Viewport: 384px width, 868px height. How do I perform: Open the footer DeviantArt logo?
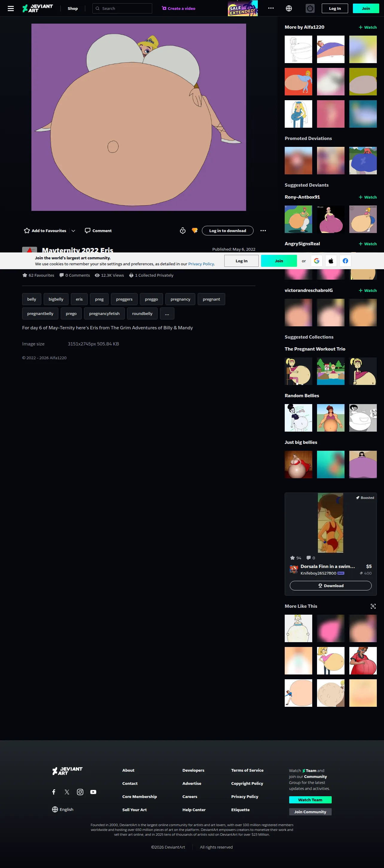(67, 771)
